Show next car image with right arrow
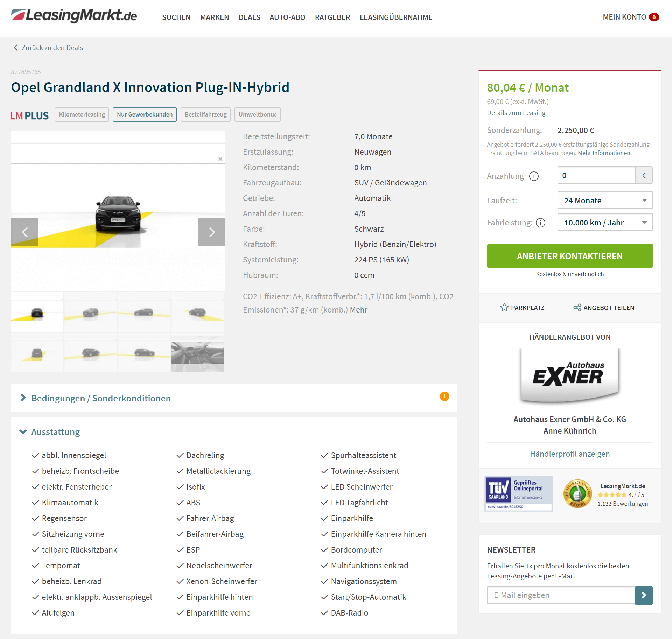The image size is (672, 639). tap(211, 232)
